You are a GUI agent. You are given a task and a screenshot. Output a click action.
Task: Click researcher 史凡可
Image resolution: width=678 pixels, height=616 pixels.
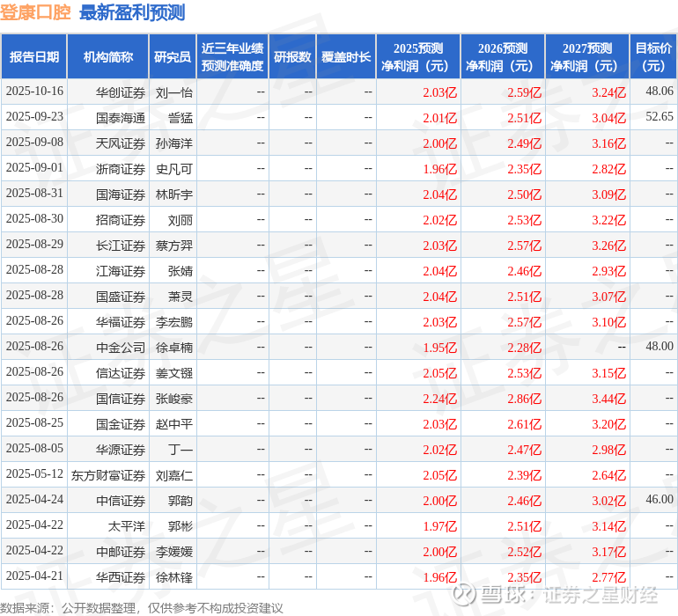point(173,169)
